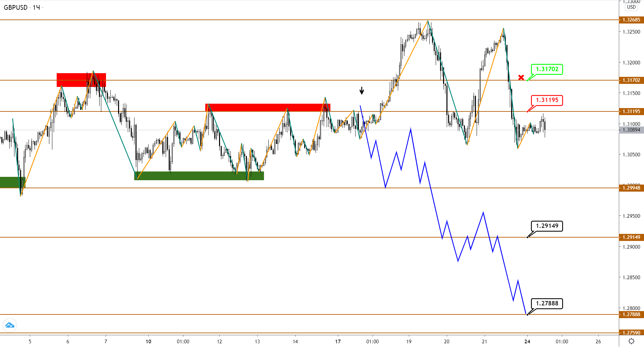Click the 1.32500 price scale value

pyautogui.click(x=631, y=32)
